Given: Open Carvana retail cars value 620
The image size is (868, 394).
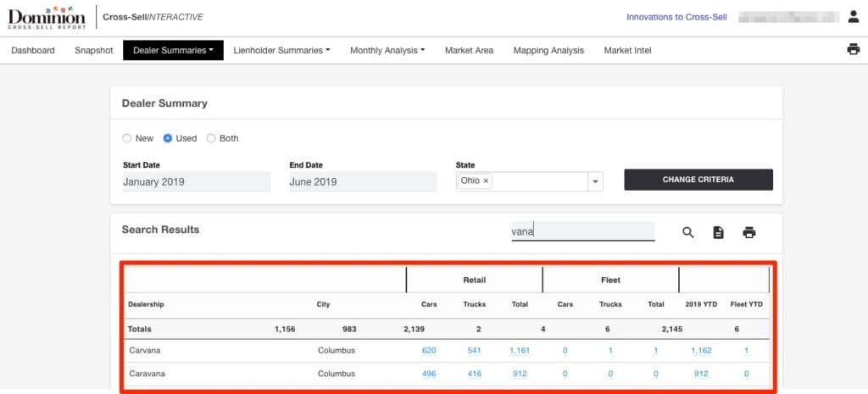Looking at the screenshot, I should tap(428, 350).
